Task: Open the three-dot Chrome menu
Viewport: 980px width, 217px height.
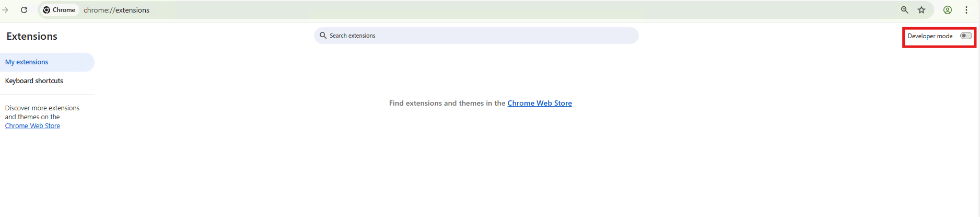Action: pos(966,10)
